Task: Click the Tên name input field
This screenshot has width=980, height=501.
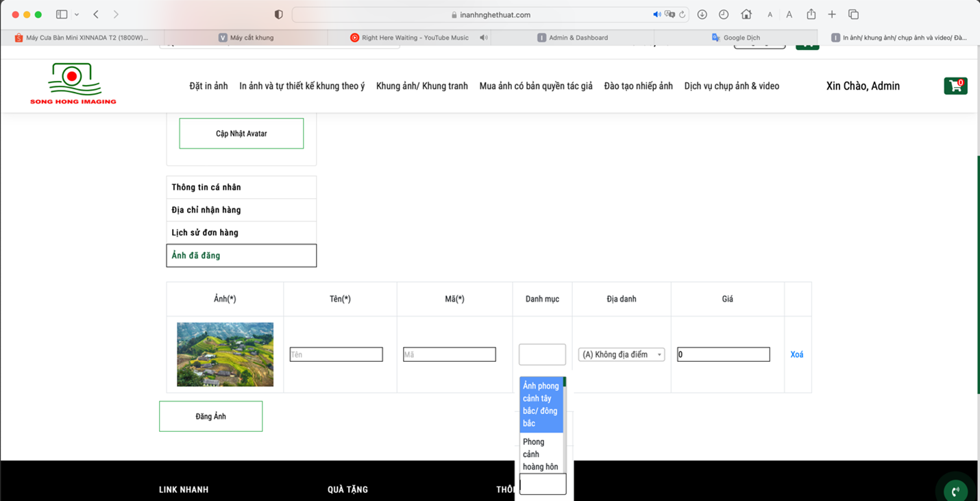Action: pos(336,354)
